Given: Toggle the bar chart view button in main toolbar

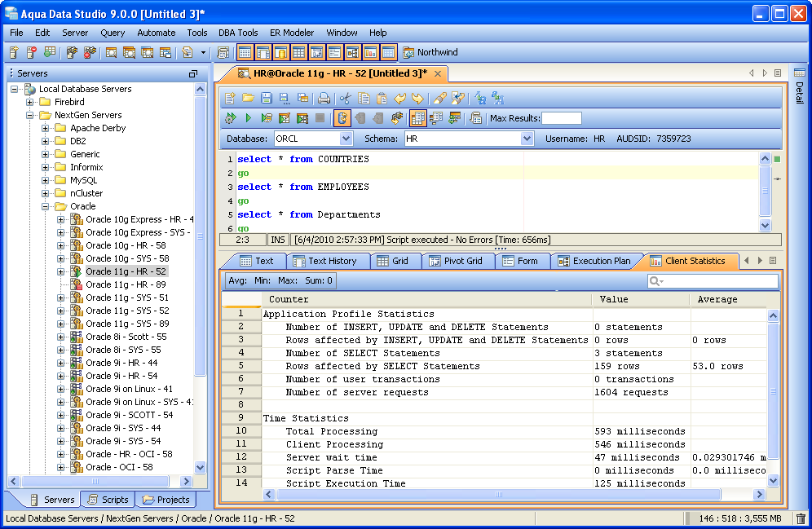Looking at the screenshot, I should pyautogui.click(x=370, y=52).
